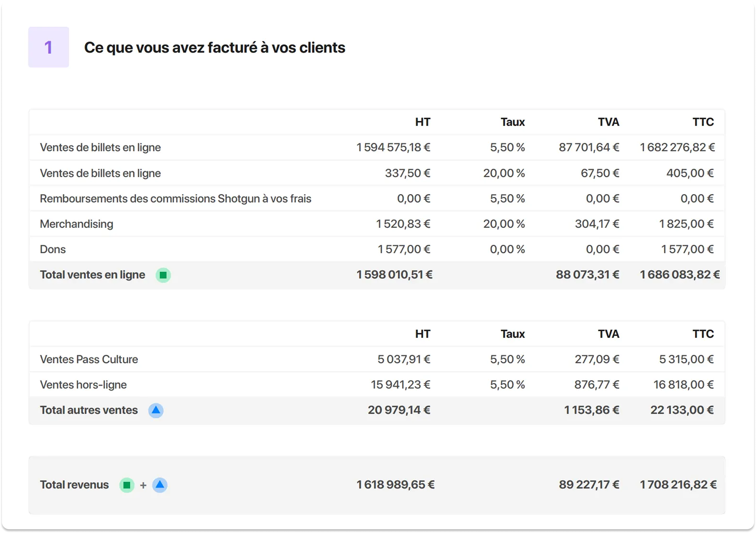Image resolution: width=756 pixels, height=533 pixels.
Task: Click Total ventes en ligne HT amount
Action: click(395, 275)
